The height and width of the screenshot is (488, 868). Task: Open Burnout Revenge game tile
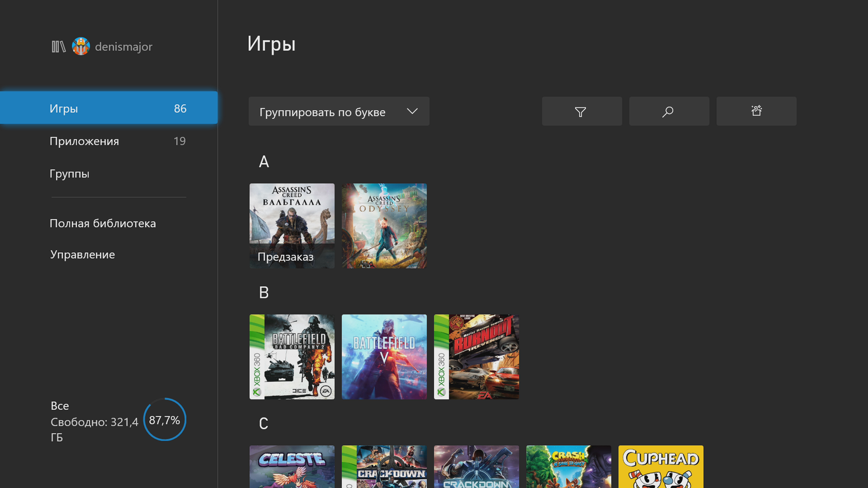tap(476, 357)
